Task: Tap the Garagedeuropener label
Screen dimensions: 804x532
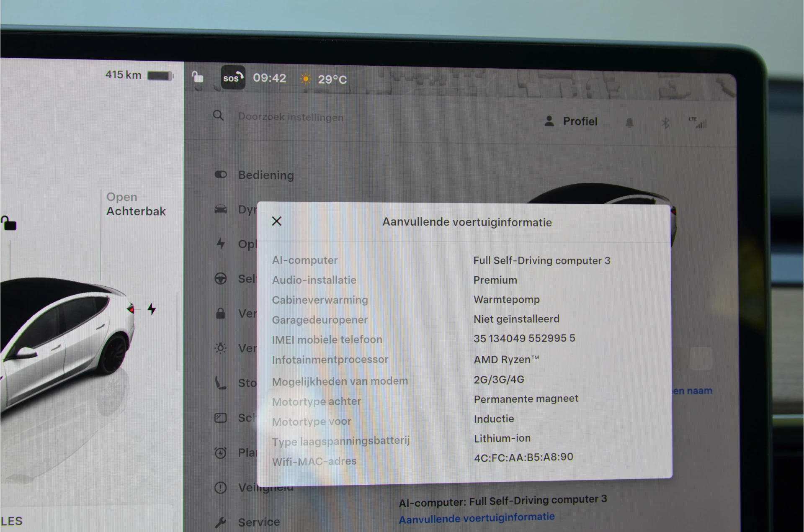Action: point(320,320)
